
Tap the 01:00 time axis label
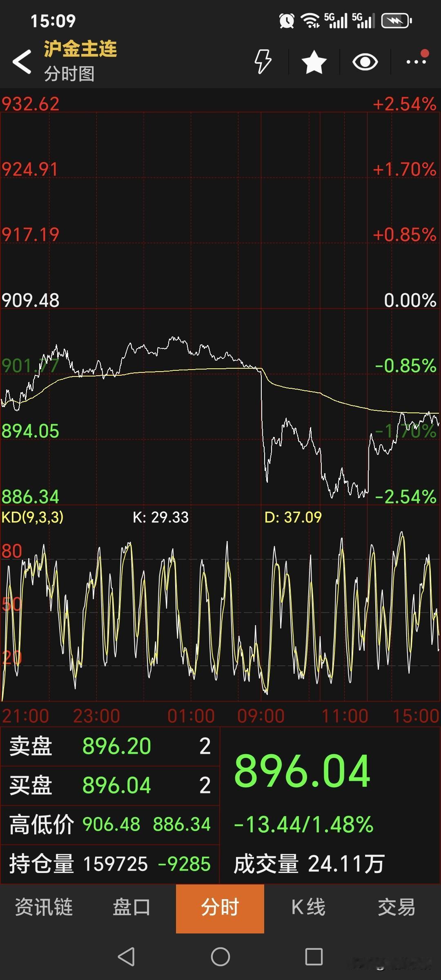(191, 716)
